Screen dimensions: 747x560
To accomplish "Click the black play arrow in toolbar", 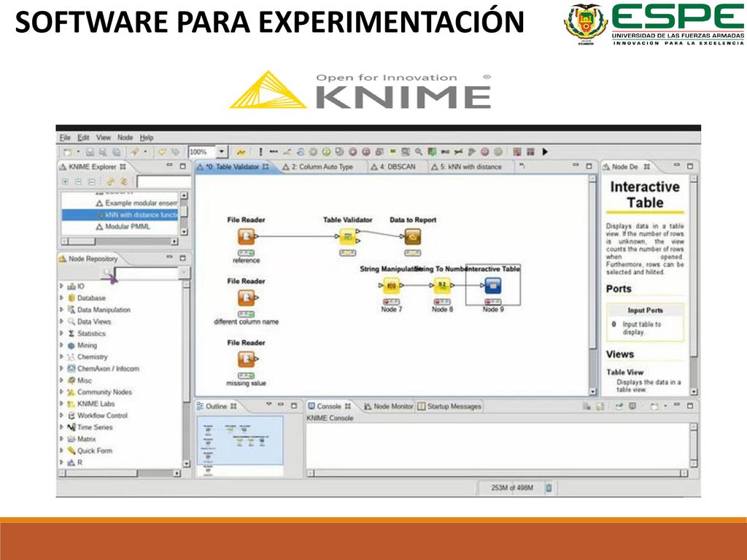I will (545, 152).
